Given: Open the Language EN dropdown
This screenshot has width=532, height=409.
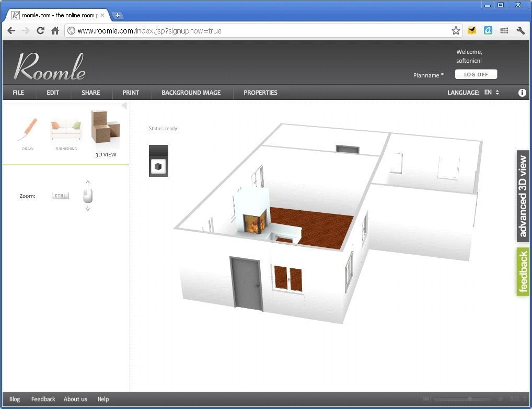Looking at the screenshot, I should coord(491,93).
